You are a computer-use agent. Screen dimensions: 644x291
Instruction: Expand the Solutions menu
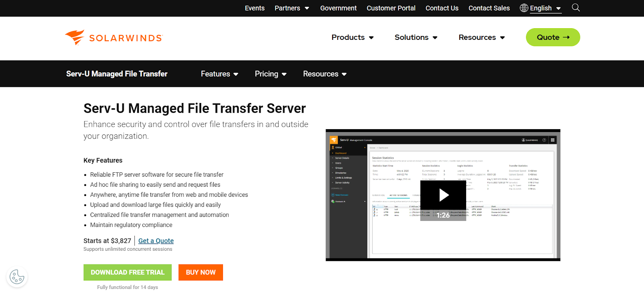(x=416, y=37)
